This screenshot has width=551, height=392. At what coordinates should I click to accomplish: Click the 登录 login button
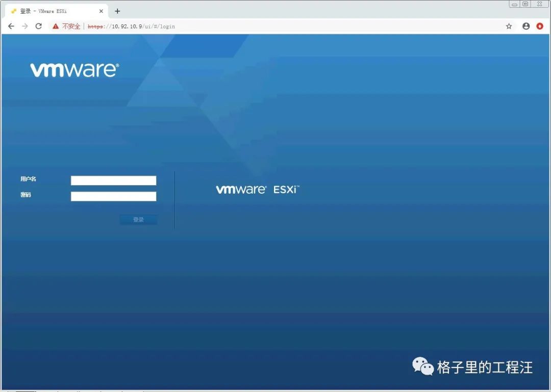[138, 220]
